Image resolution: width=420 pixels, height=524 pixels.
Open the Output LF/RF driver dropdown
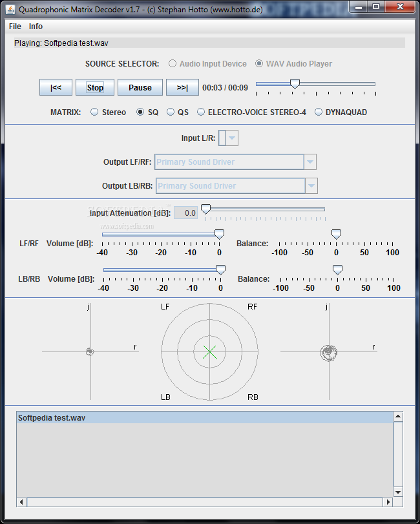pyautogui.click(x=310, y=162)
